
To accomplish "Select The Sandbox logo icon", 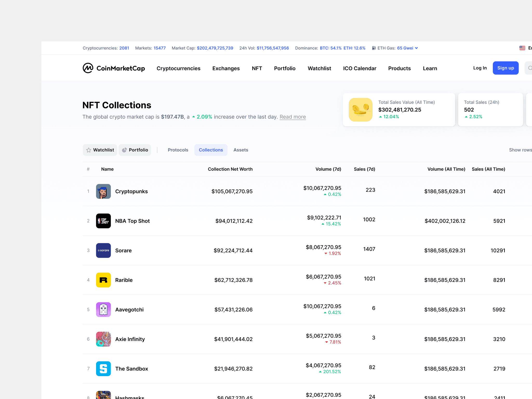I will click(103, 369).
